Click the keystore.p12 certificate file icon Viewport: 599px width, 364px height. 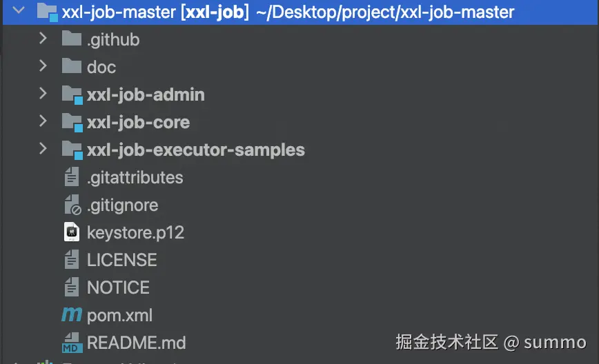pos(72,232)
